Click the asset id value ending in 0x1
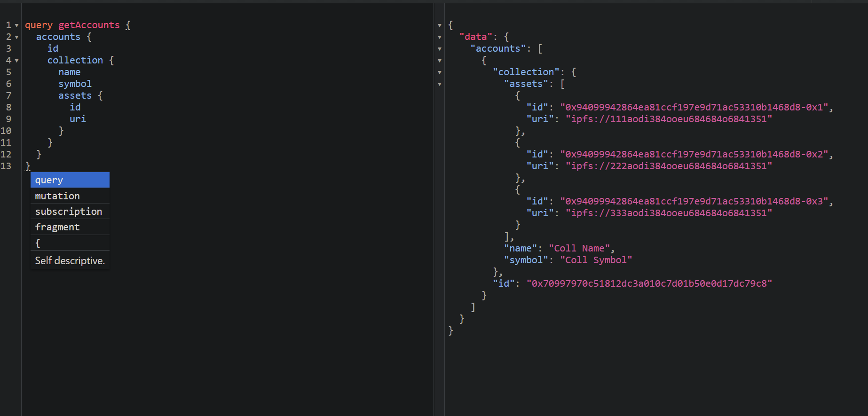The width and height of the screenshot is (868, 416). click(x=694, y=107)
